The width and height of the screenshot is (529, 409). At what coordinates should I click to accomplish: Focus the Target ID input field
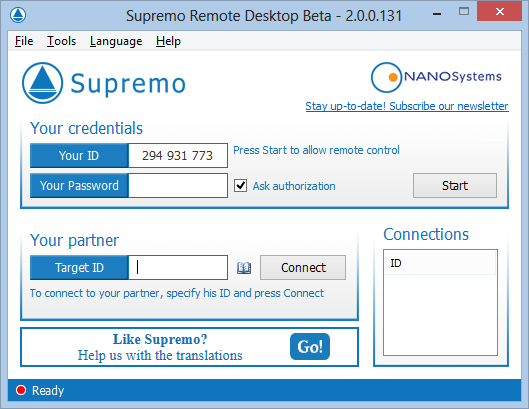pos(178,268)
